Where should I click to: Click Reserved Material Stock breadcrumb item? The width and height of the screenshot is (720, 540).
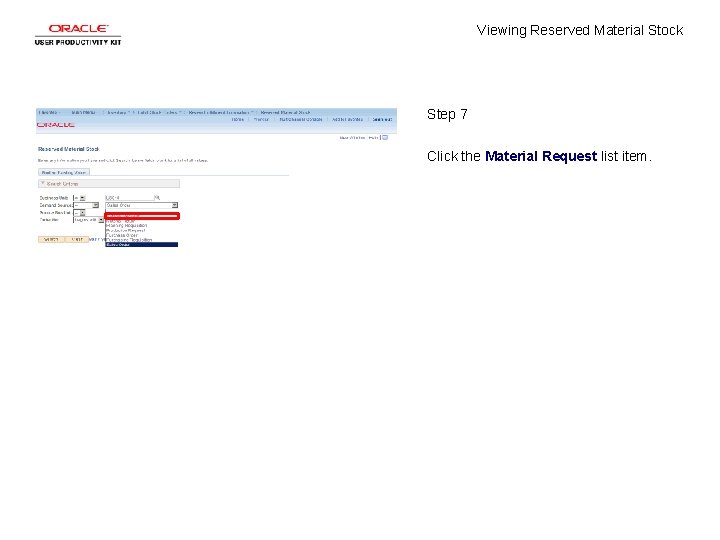[x=285, y=112]
